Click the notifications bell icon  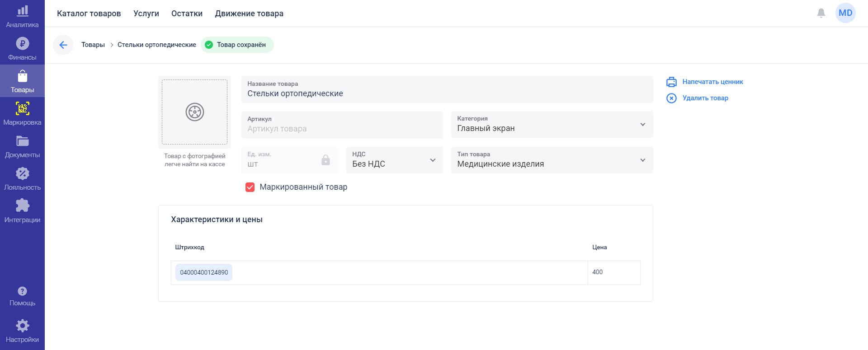coord(821,13)
